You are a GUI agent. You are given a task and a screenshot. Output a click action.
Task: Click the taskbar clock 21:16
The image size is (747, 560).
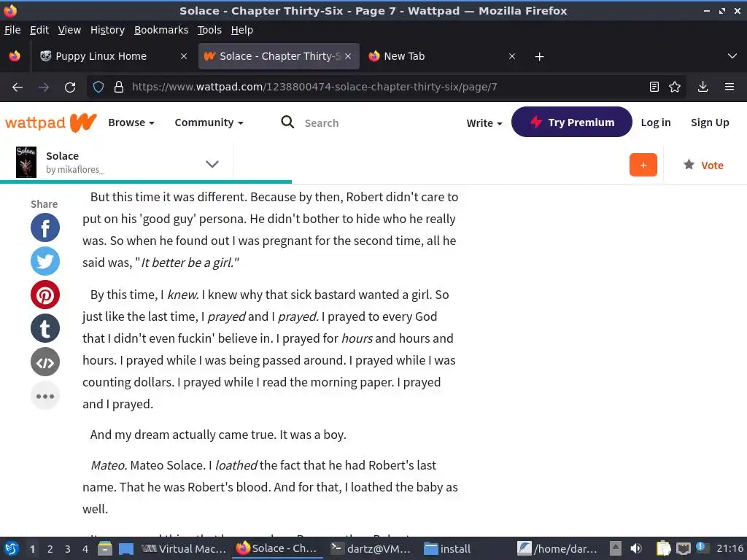click(x=729, y=549)
